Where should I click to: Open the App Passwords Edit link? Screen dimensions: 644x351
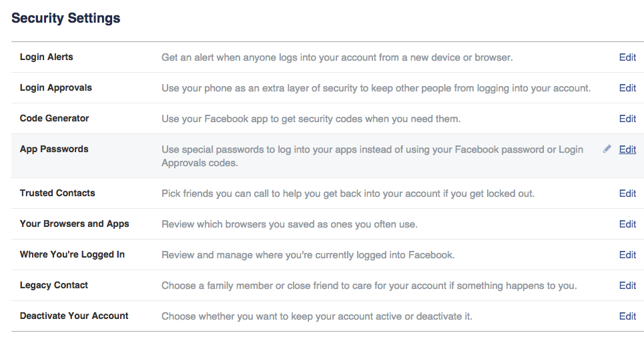627,149
